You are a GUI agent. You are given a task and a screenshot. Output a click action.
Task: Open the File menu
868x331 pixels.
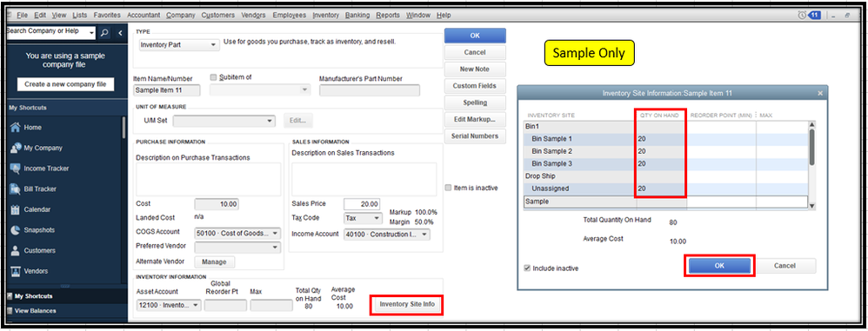(x=22, y=15)
